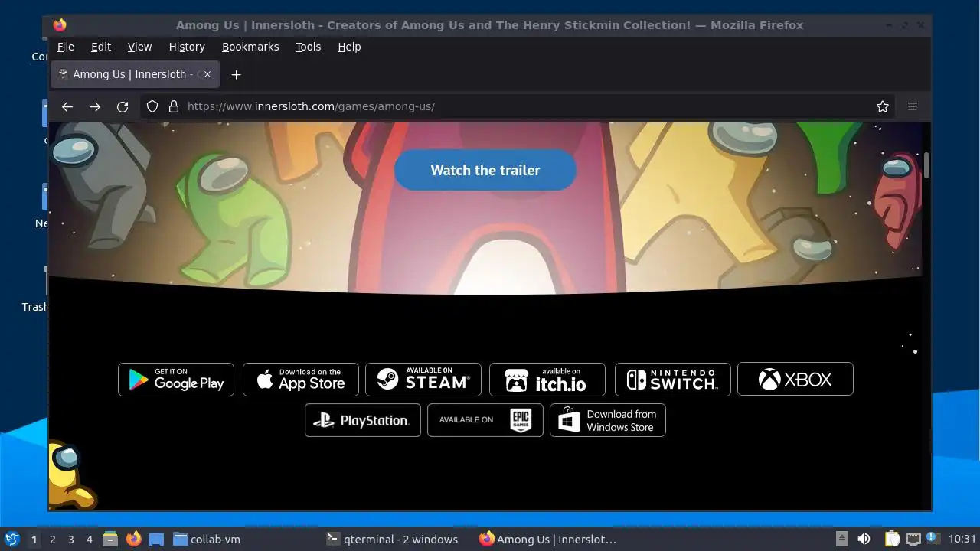Screen dimensions: 980x551
Task: Open the LXQt start menu bird icon
Action: (11, 539)
